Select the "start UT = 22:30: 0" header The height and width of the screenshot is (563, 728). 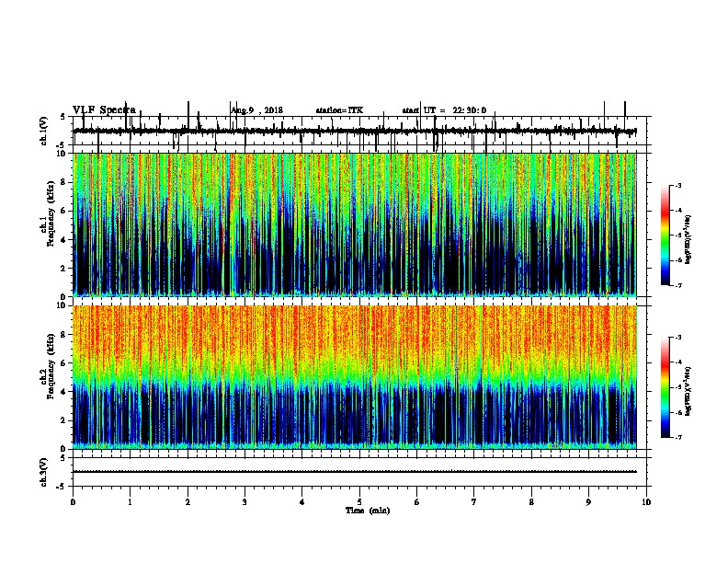[444, 110]
